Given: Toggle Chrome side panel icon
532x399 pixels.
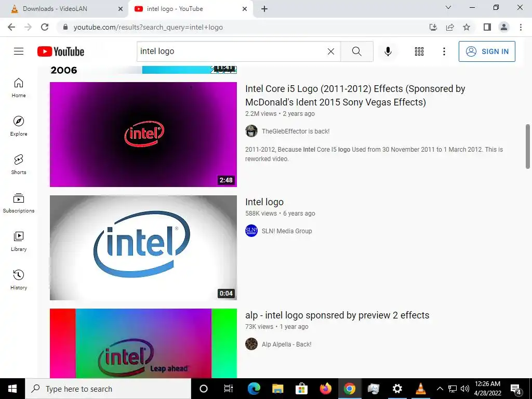Looking at the screenshot, I should coord(487,27).
